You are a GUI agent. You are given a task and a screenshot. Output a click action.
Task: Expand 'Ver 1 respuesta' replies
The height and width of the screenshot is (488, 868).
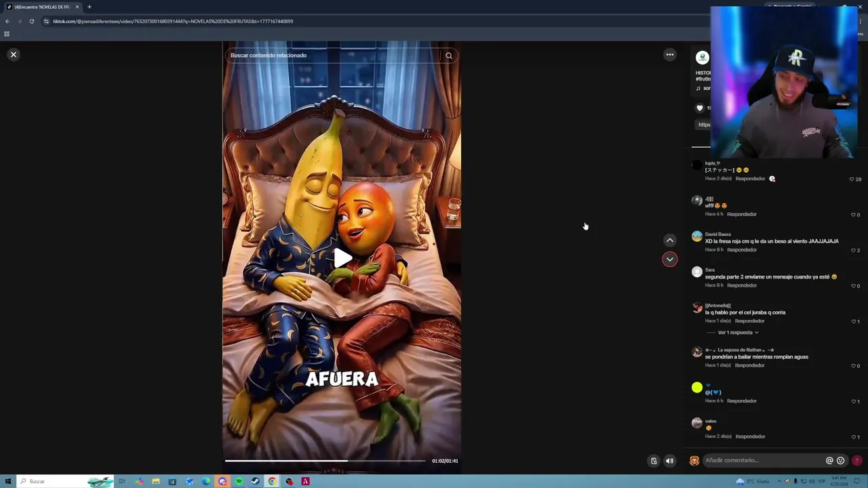[738, 333]
